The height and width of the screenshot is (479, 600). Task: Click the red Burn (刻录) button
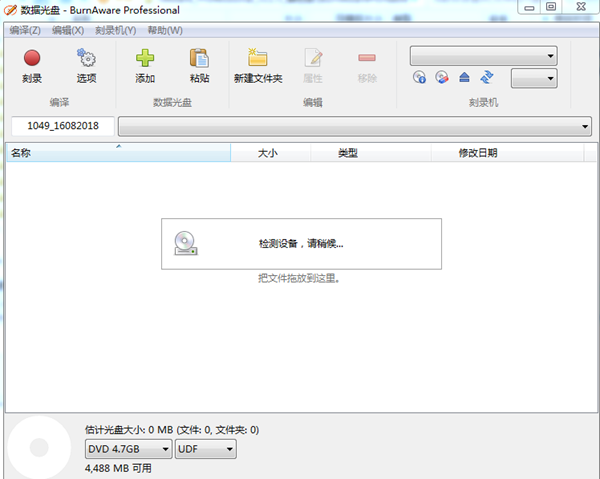point(32,64)
